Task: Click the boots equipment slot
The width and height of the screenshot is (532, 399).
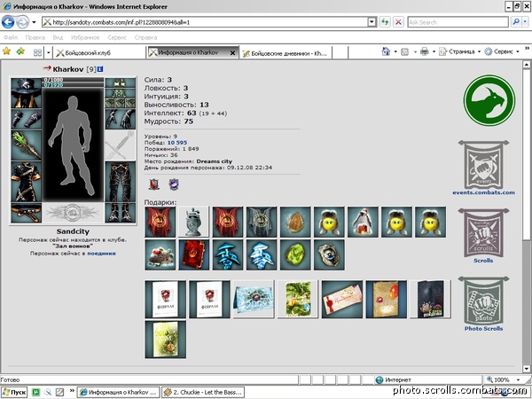Action: tap(120, 213)
